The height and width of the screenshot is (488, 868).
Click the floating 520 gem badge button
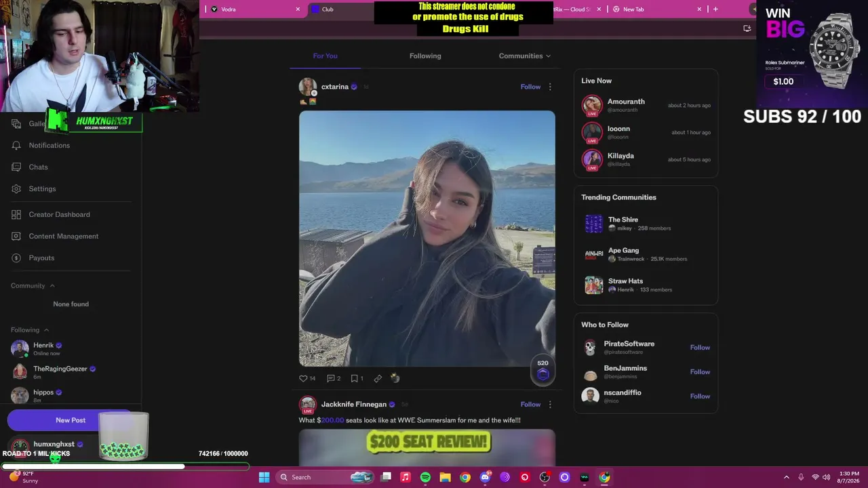pos(542,371)
